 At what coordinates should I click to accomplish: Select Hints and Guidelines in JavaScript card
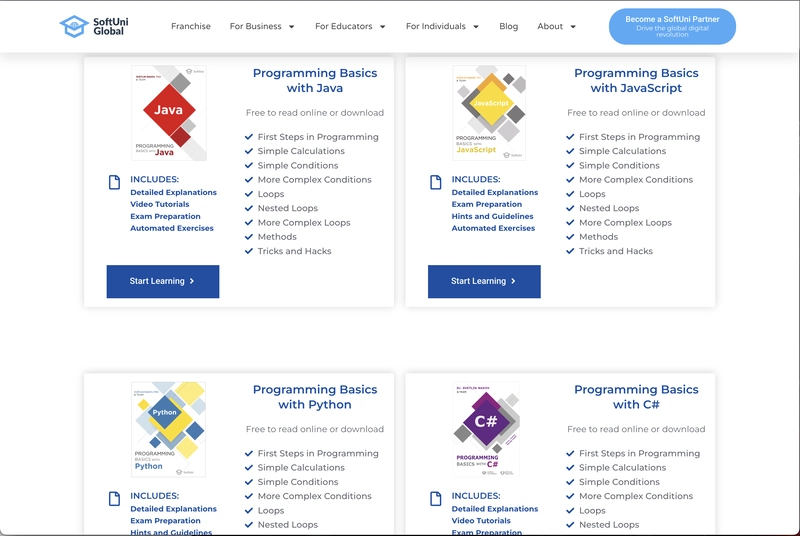492,216
